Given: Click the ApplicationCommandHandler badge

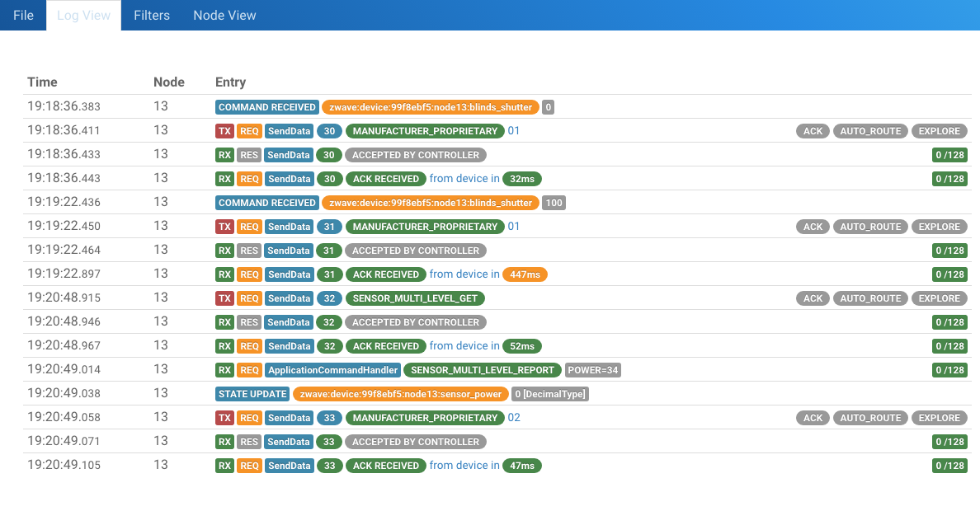Looking at the screenshot, I should [332, 370].
